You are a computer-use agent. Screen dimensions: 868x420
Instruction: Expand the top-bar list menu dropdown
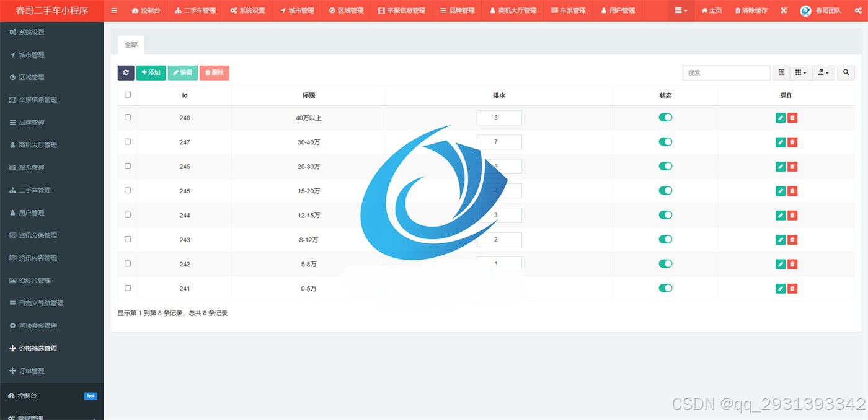click(681, 11)
